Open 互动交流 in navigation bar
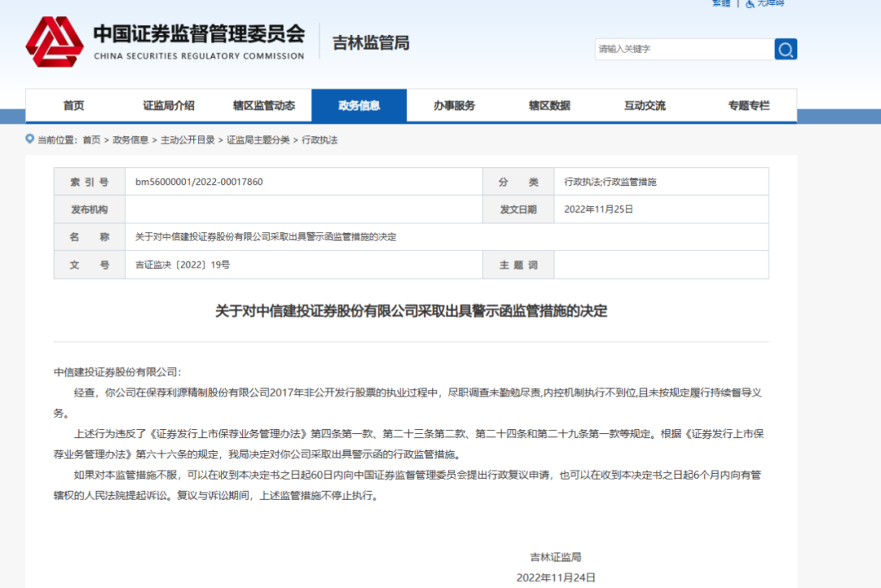The height and width of the screenshot is (588, 881). pyautogui.click(x=644, y=106)
